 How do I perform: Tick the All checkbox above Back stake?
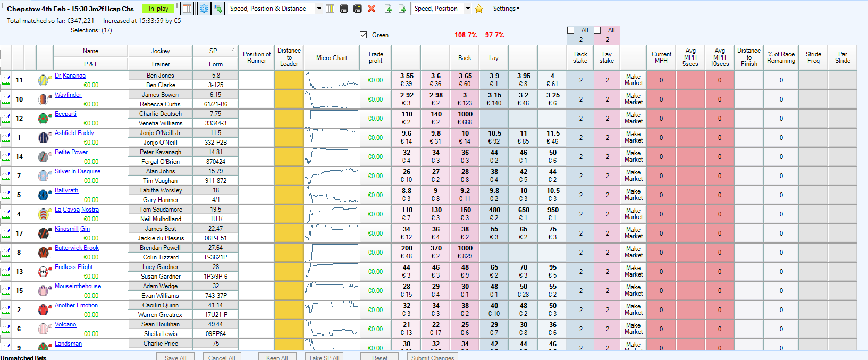(x=571, y=30)
